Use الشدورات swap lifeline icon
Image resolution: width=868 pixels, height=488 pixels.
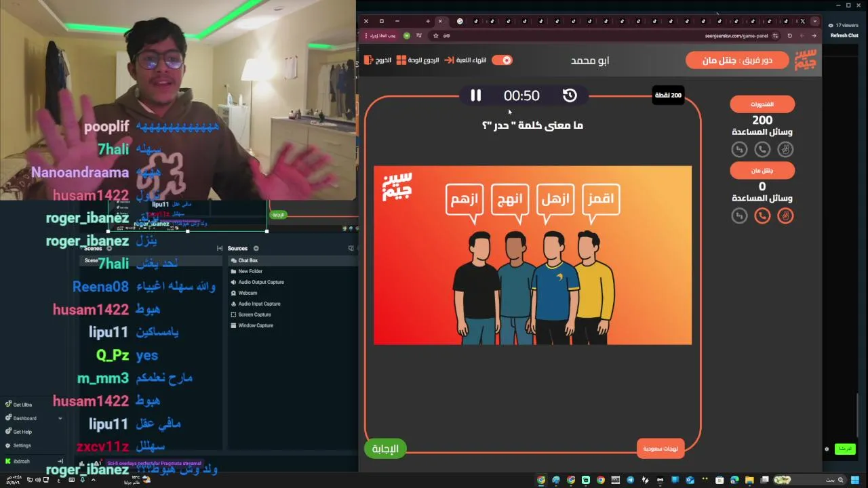739,149
